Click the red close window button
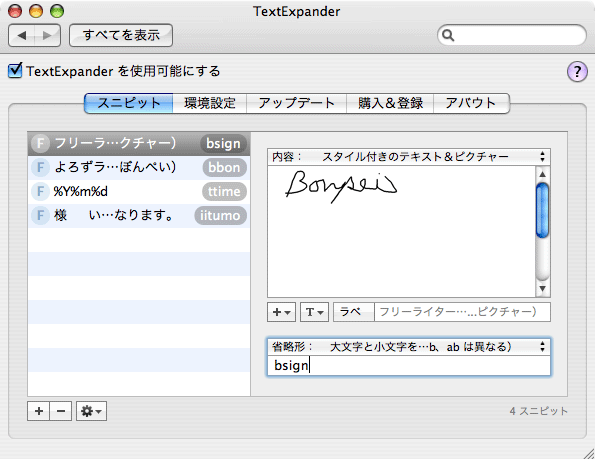 click(15, 11)
